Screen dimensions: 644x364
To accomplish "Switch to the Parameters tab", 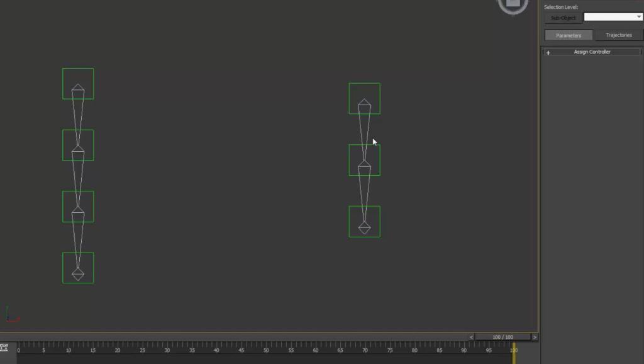I will [569, 35].
